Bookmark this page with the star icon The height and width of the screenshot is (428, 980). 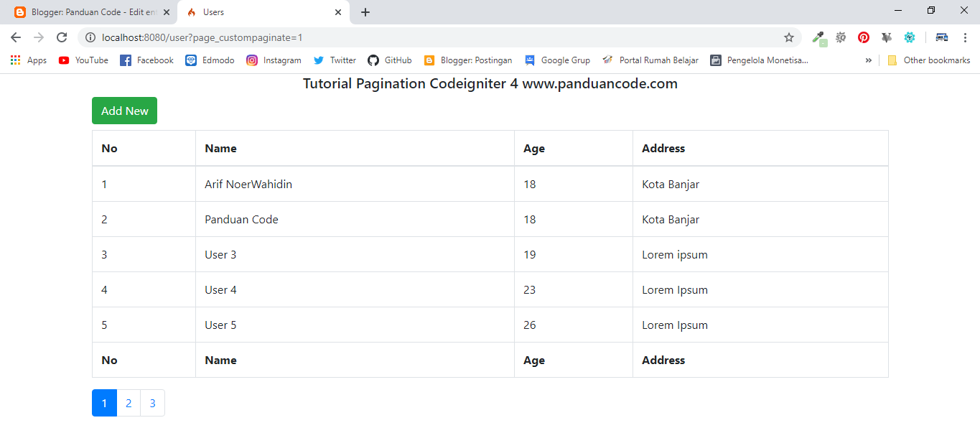789,37
